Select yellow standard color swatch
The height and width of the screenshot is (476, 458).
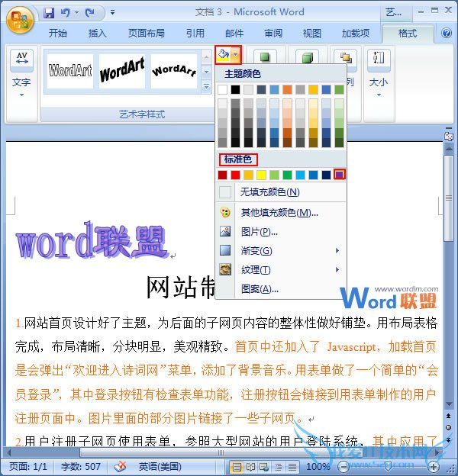click(x=261, y=175)
